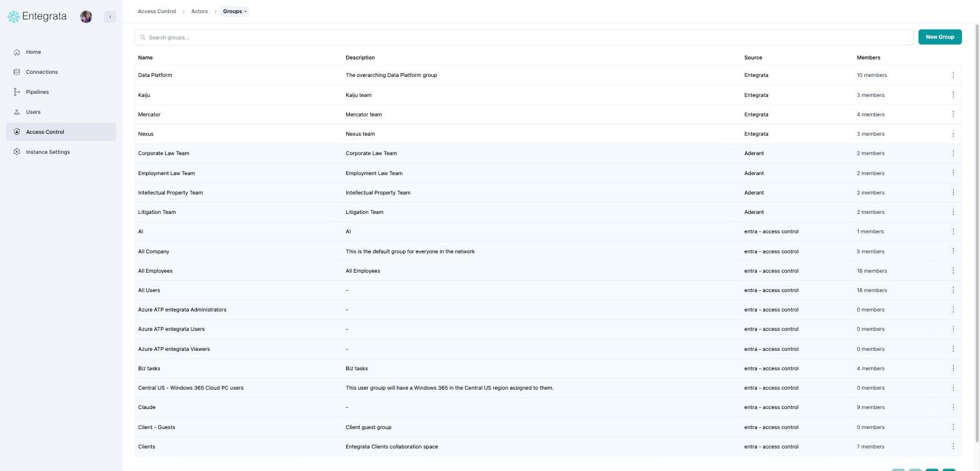Click the Members column header

tap(868, 58)
